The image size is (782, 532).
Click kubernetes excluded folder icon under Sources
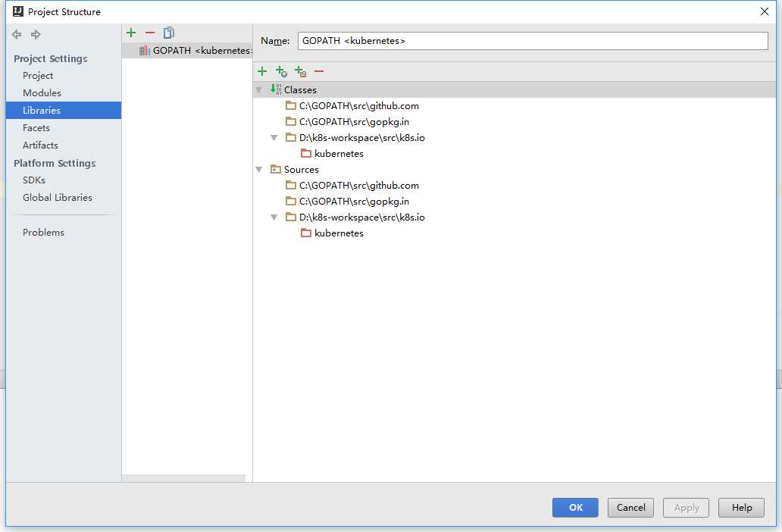pos(306,233)
